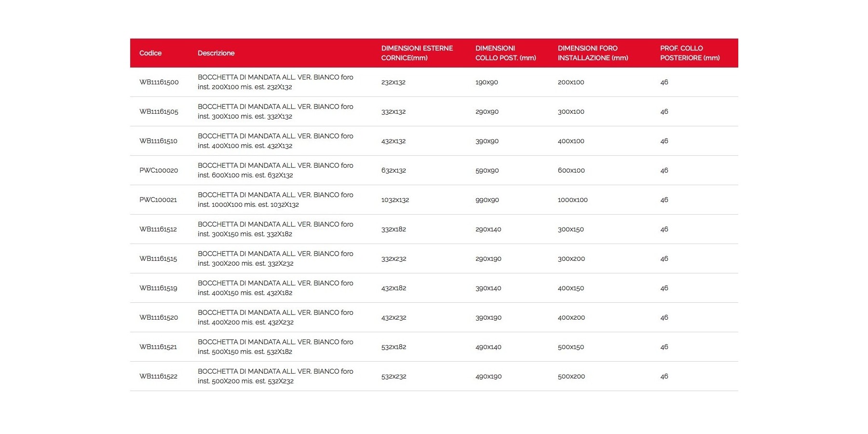Select product code PWC100021
This screenshot has width=868, height=434.
[x=158, y=200]
